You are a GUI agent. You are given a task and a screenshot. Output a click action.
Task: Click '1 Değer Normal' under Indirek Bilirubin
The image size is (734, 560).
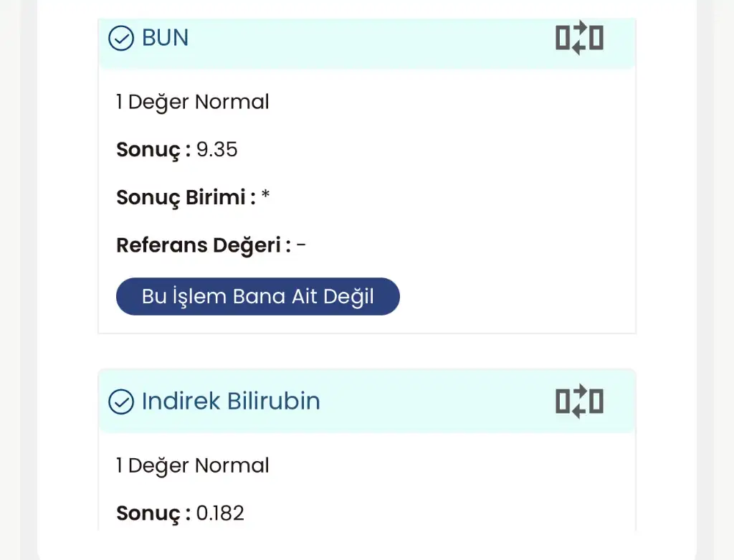[192, 465]
